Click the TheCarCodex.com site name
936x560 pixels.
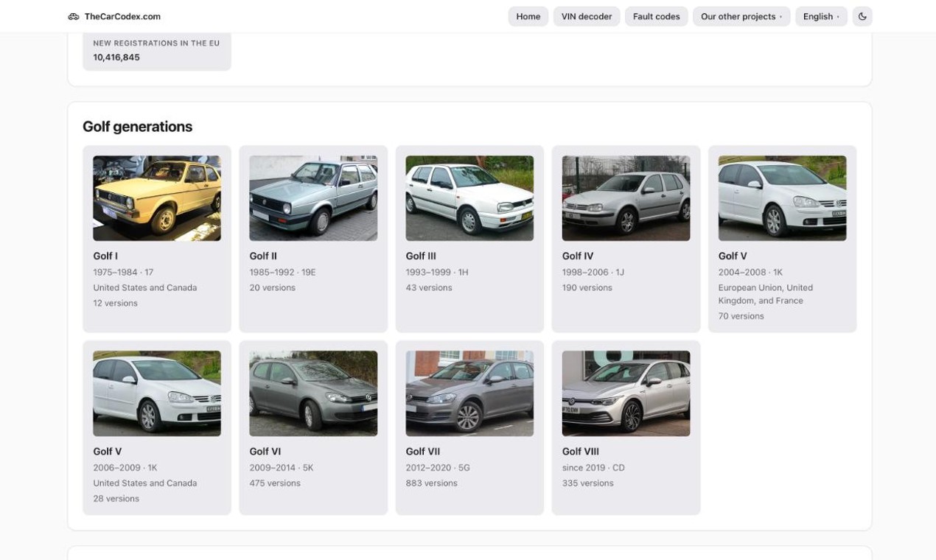(122, 16)
